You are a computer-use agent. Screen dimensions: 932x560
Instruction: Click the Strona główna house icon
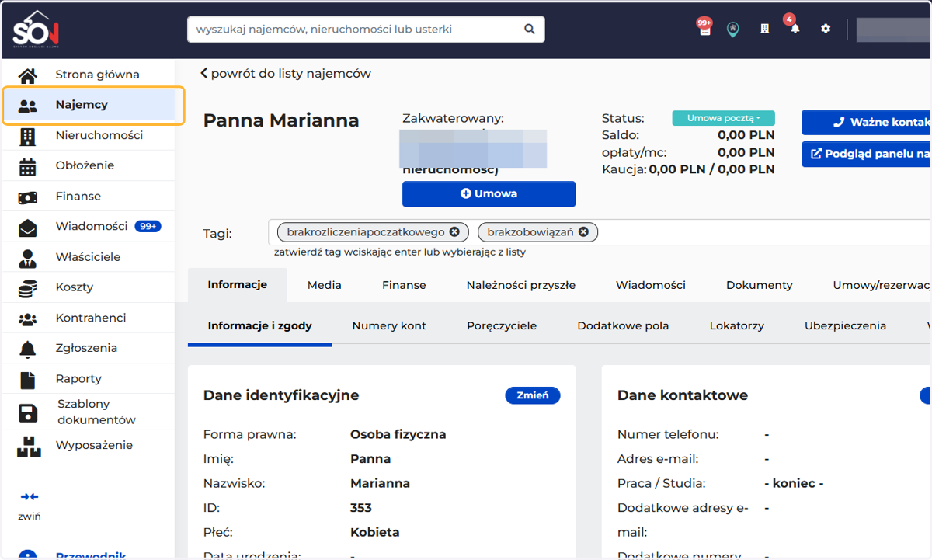[x=27, y=75]
